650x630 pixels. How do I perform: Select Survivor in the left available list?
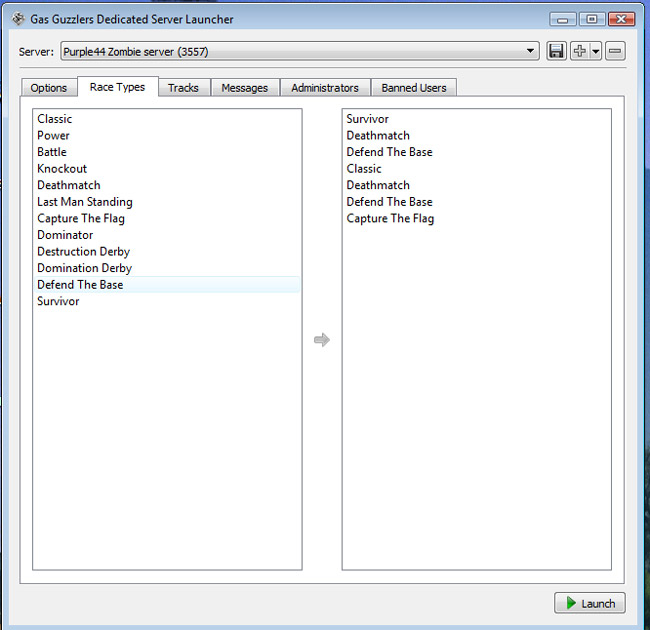tap(167, 301)
